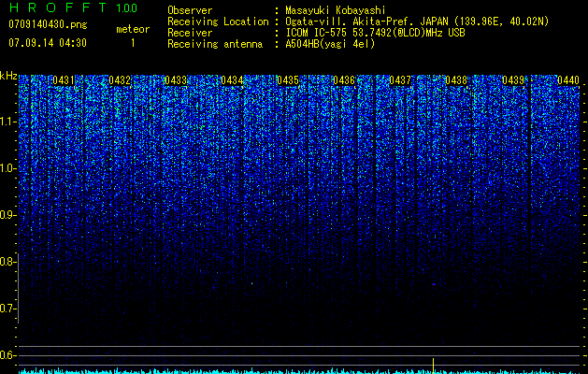Click the Receiving antenna label

(215, 44)
